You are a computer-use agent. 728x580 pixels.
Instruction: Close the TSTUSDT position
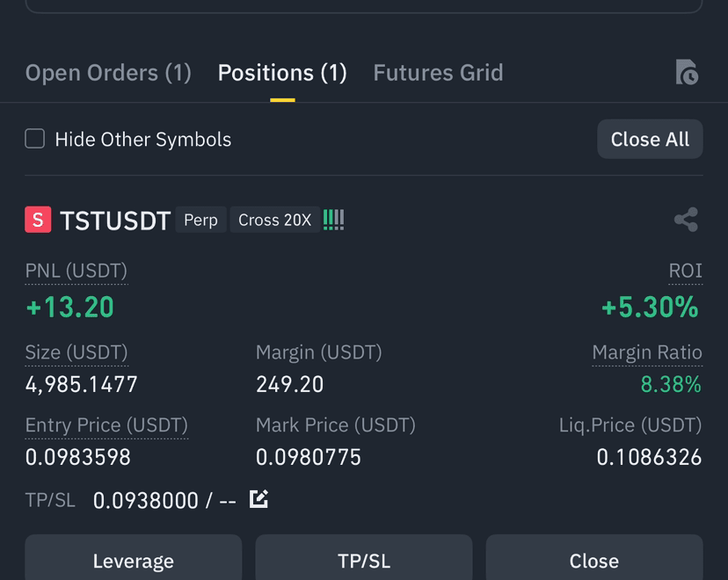tap(594, 558)
